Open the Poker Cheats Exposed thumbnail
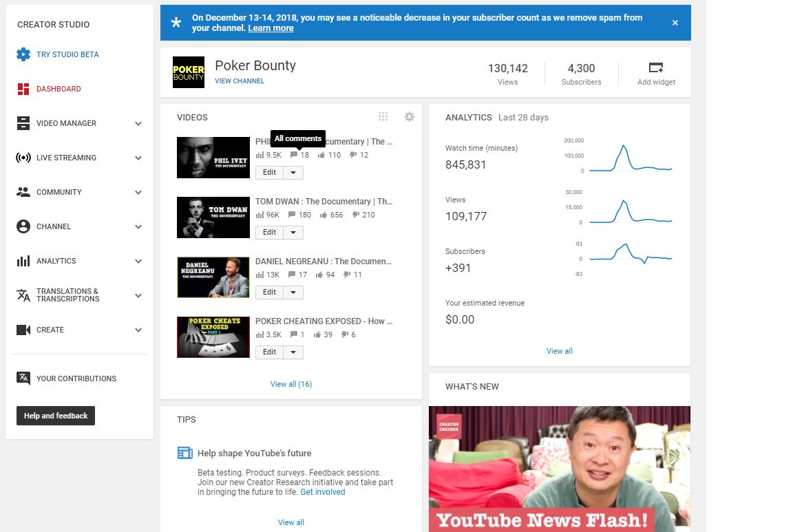Viewport: 793px width, 532px height. point(213,337)
